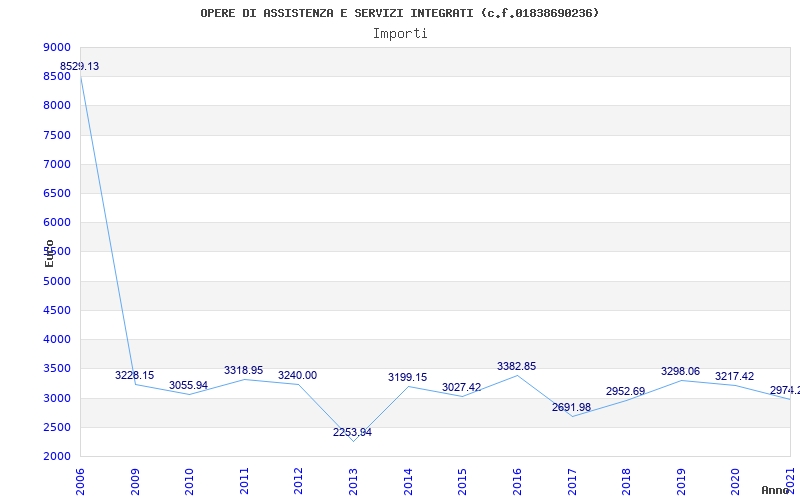Select data label 3382.85
Screen dimensions: 800x500
[x=516, y=366]
